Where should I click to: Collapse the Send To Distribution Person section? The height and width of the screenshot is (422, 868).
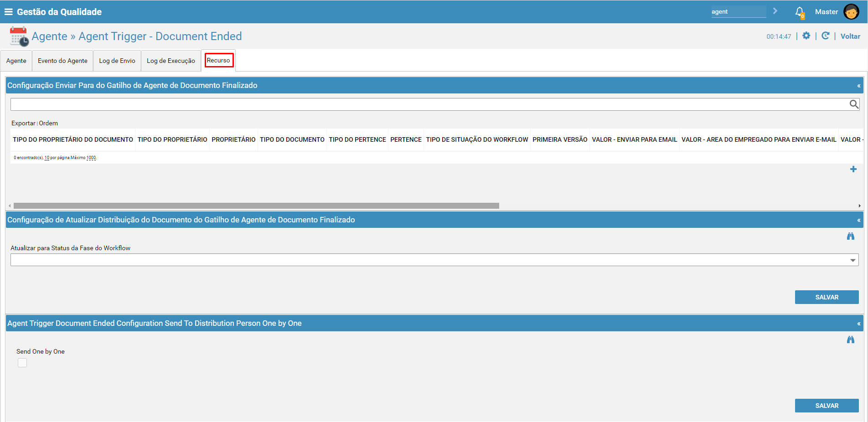[x=858, y=324]
